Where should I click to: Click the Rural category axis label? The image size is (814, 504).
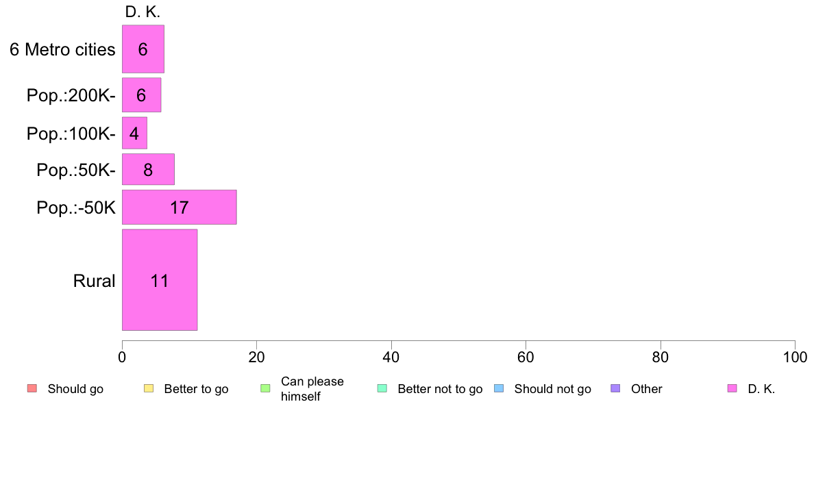pyautogui.click(x=94, y=281)
